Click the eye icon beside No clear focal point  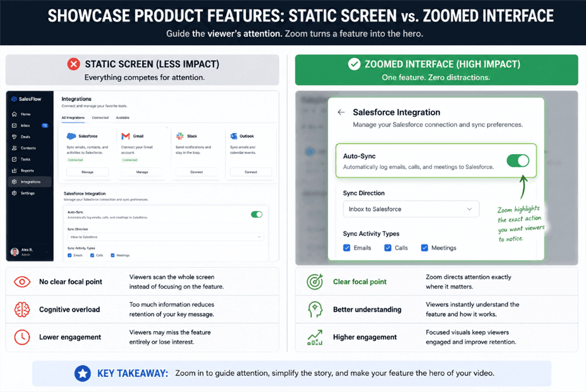pos(22,282)
